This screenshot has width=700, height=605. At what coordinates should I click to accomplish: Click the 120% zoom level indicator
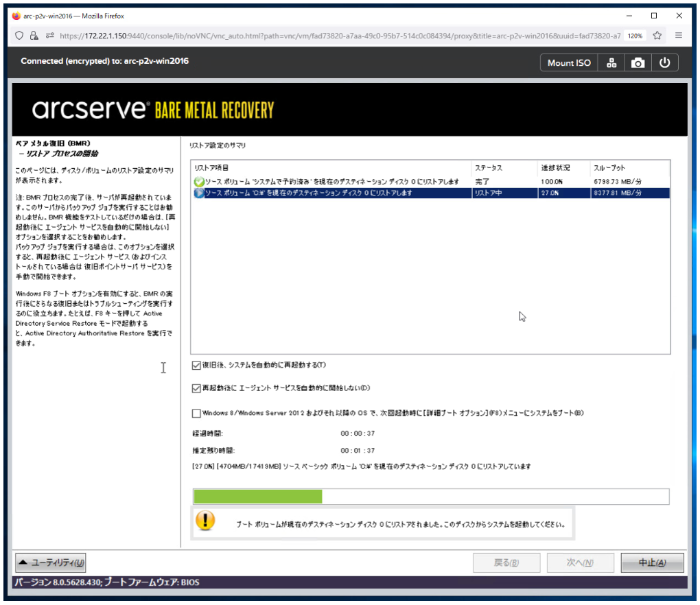[x=635, y=36]
